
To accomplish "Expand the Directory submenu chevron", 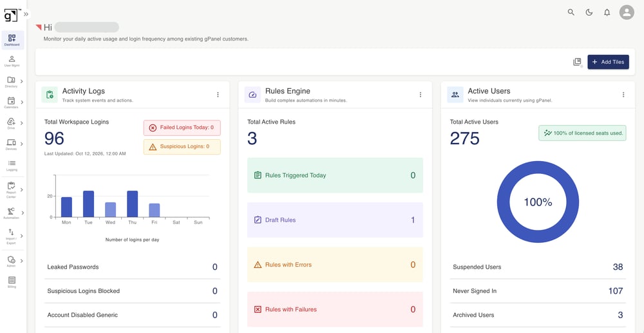I will pos(22,81).
